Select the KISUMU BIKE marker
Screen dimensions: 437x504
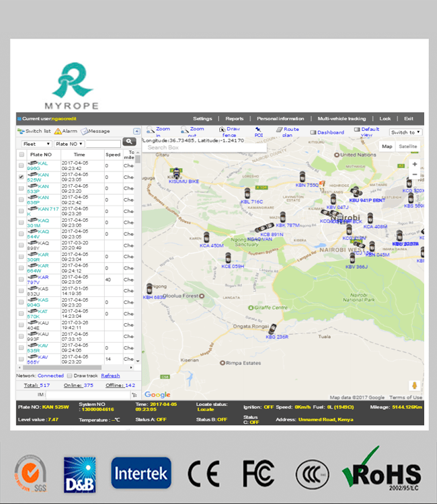(x=176, y=173)
